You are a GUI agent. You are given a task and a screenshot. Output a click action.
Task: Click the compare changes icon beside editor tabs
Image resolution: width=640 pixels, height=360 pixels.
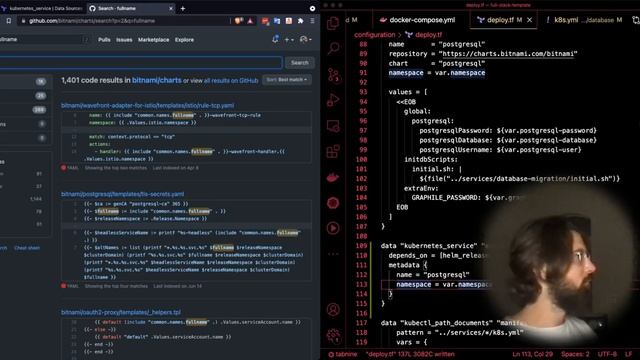pos(636,20)
